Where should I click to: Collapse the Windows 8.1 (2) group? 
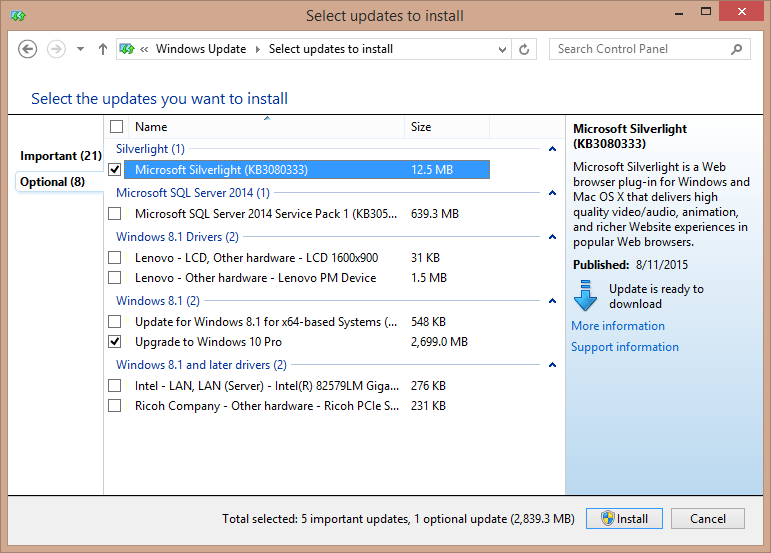(x=552, y=301)
